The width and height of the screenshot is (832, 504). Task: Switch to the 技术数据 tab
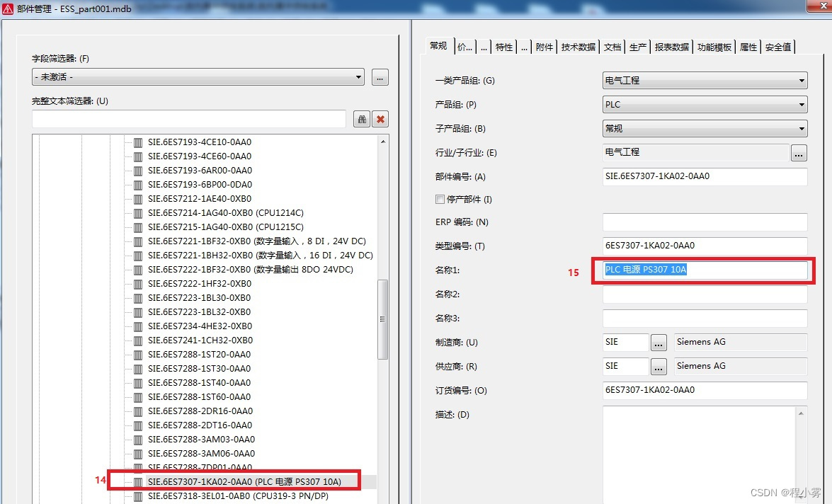click(x=578, y=47)
